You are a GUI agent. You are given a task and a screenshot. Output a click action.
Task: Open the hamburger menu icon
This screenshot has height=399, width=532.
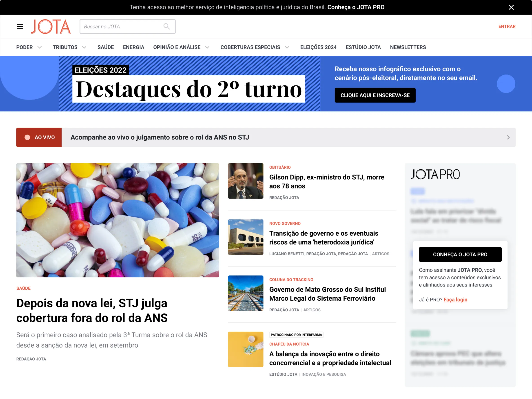click(20, 27)
